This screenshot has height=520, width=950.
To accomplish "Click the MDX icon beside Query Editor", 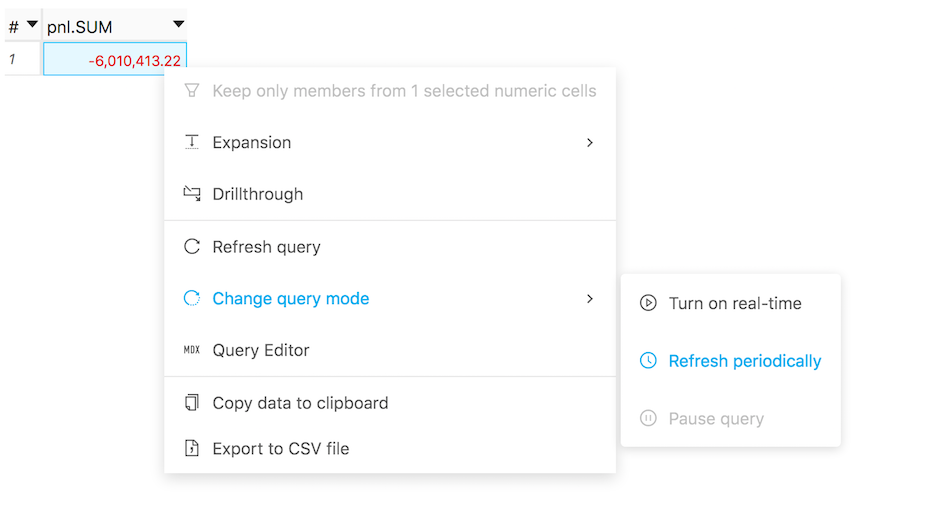I will pyautogui.click(x=191, y=350).
